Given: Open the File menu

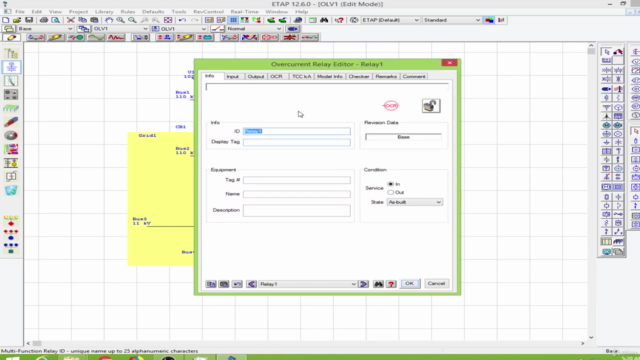Looking at the screenshot, I should (x=20, y=12).
